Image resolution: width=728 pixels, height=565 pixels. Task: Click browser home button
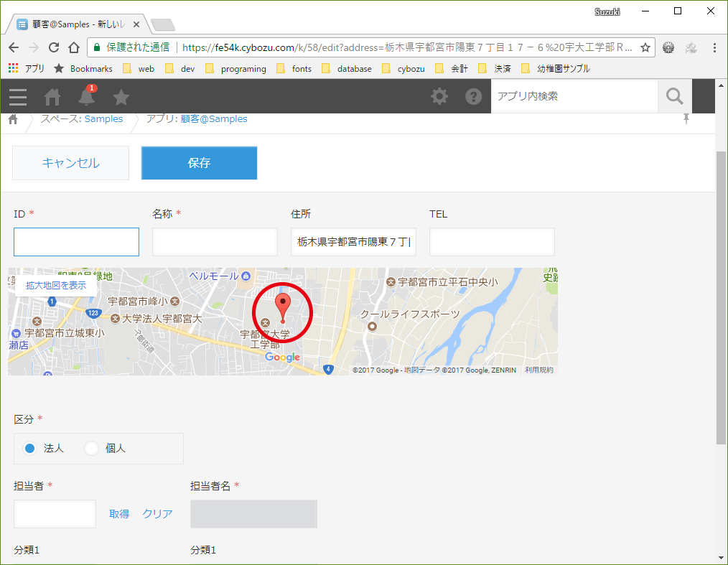pos(74,47)
